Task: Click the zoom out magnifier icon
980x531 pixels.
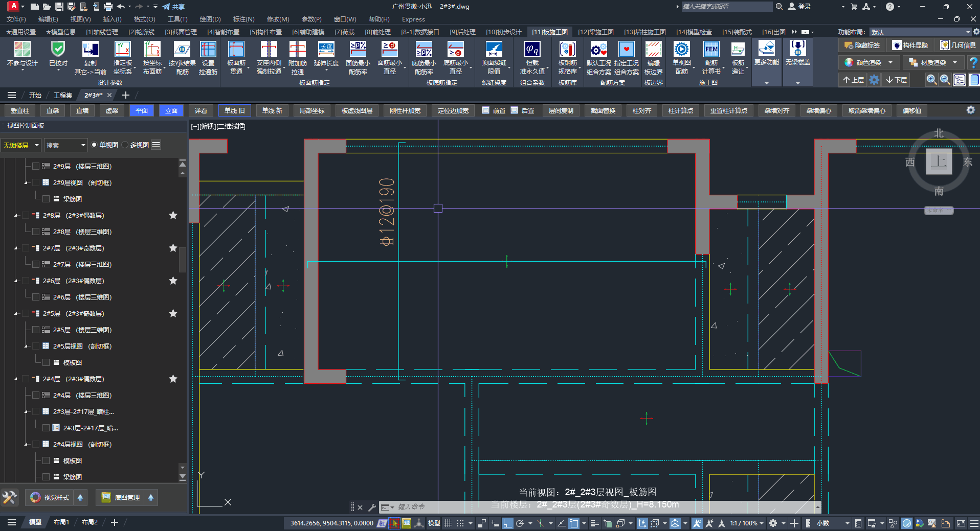Action: (945, 80)
